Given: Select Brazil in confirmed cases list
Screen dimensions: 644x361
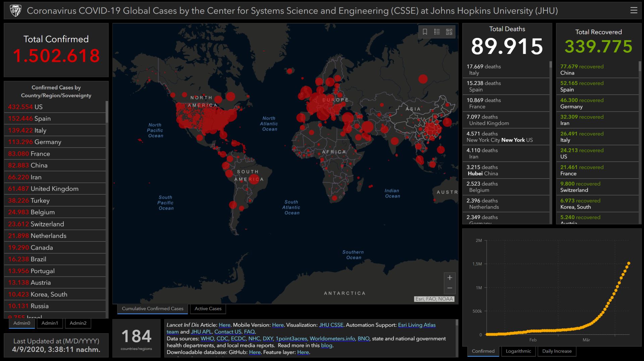Looking at the screenshot, I should coord(55,259).
